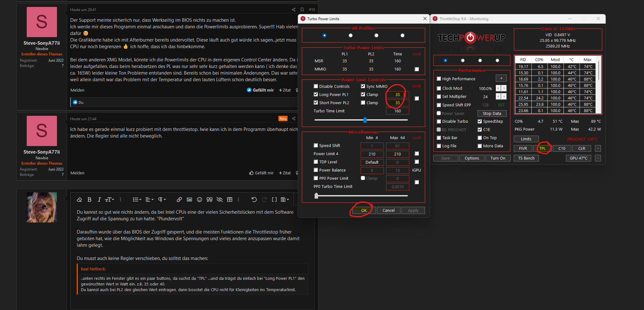Image resolution: width=644 pixels, height=310 pixels.
Task: Open more insert options after the table icon
Action: pyautogui.click(x=238, y=200)
